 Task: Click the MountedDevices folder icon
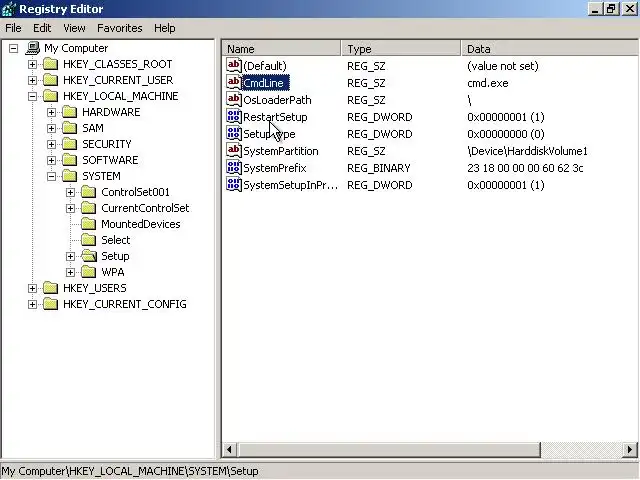pos(89,224)
